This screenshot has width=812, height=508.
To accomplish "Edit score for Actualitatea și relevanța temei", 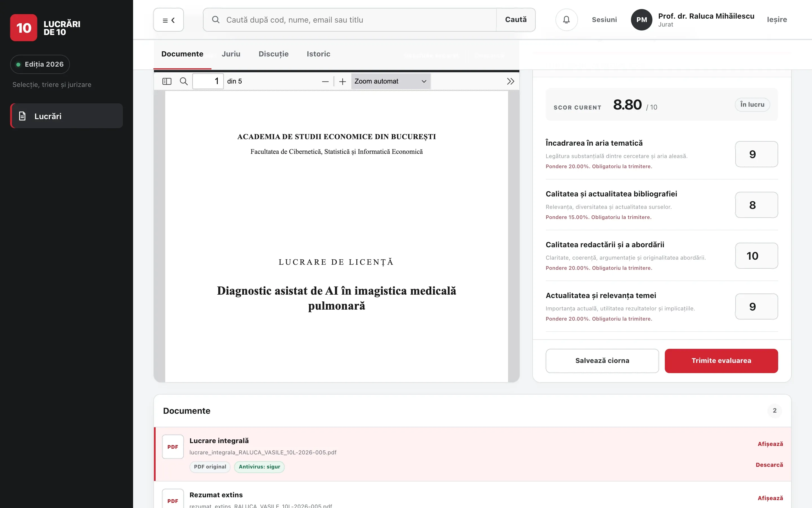I will tap(756, 306).
